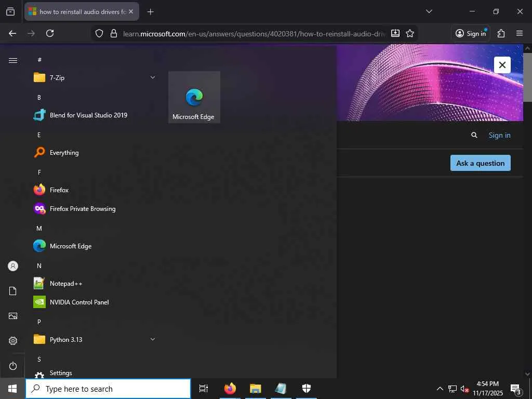Click the webpage vertical scrollbar thumb
Image resolution: width=532 pixels, height=399 pixels.
pyautogui.click(x=528, y=77)
